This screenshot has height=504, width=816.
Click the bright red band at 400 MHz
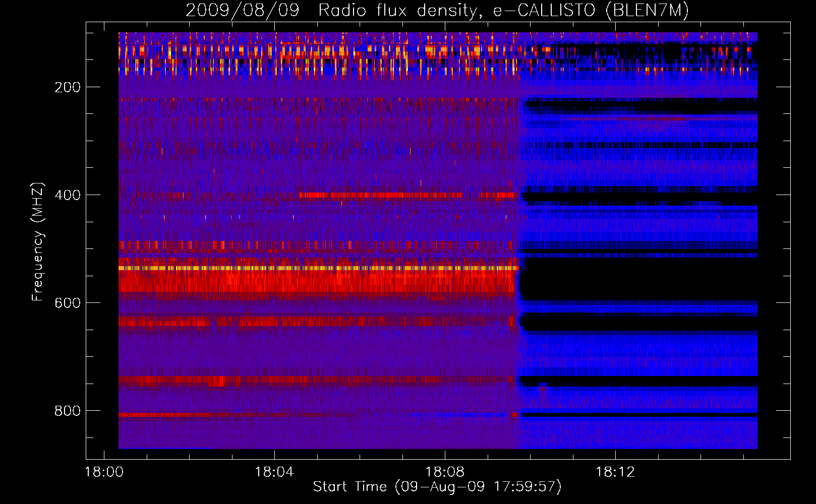(409, 195)
